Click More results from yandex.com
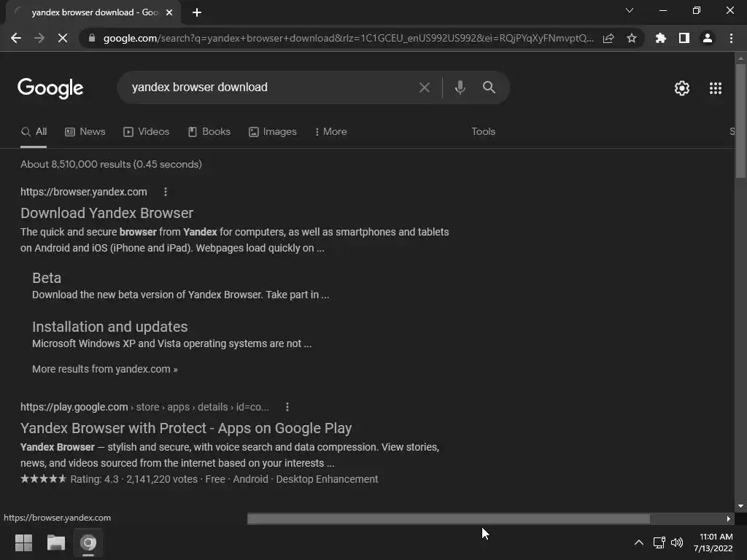The width and height of the screenshot is (747, 560). [105, 369]
